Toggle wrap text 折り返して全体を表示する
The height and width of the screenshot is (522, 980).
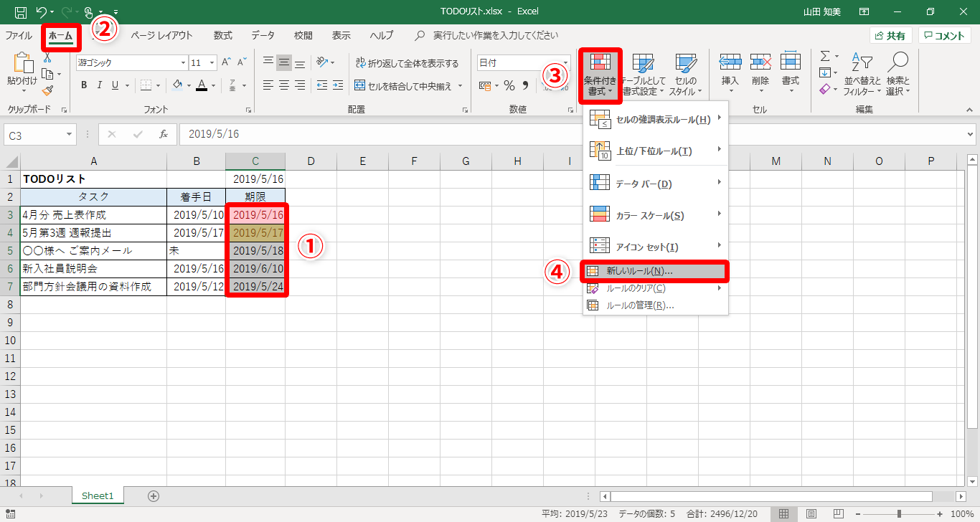(407, 63)
